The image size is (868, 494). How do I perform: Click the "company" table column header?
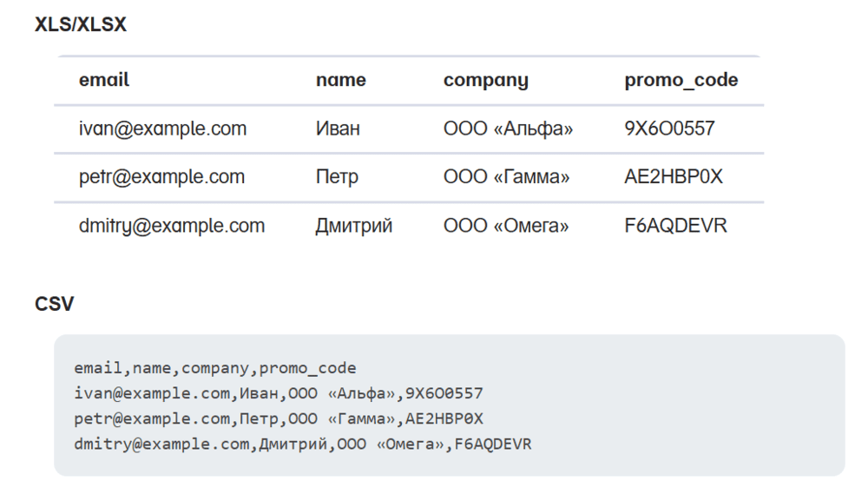[x=486, y=81]
